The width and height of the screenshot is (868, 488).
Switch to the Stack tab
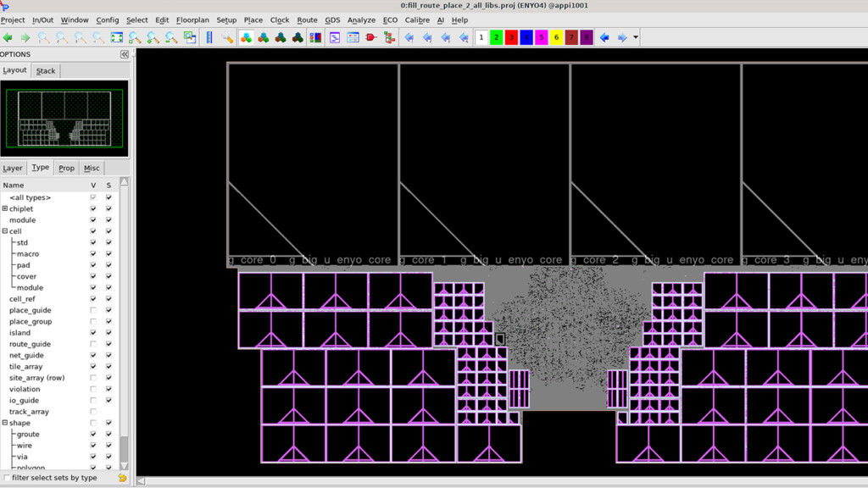point(46,71)
